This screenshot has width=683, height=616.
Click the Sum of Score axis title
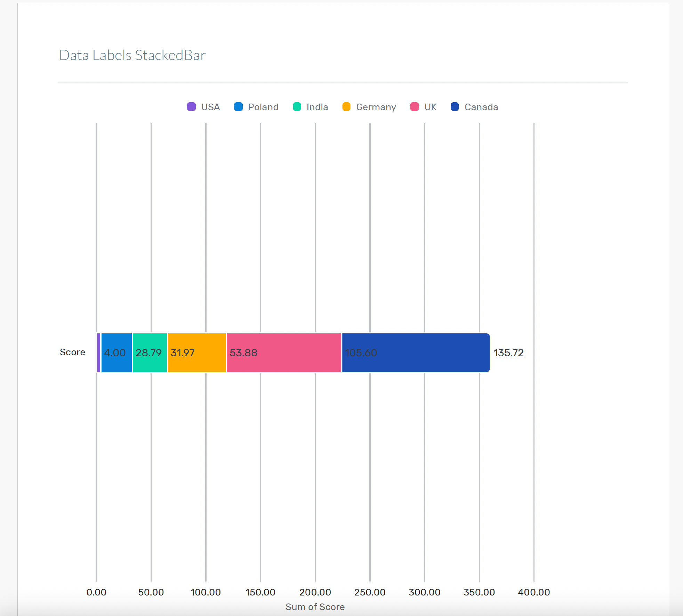click(x=315, y=607)
